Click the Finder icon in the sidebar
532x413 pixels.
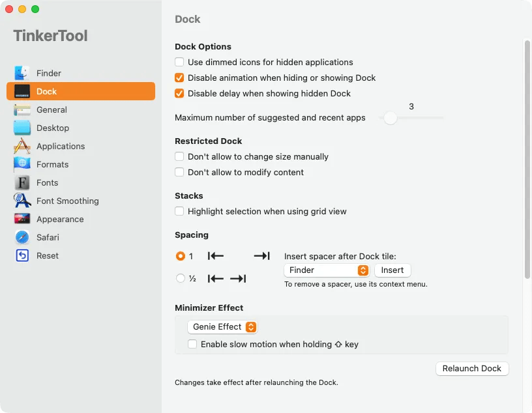tap(23, 73)
